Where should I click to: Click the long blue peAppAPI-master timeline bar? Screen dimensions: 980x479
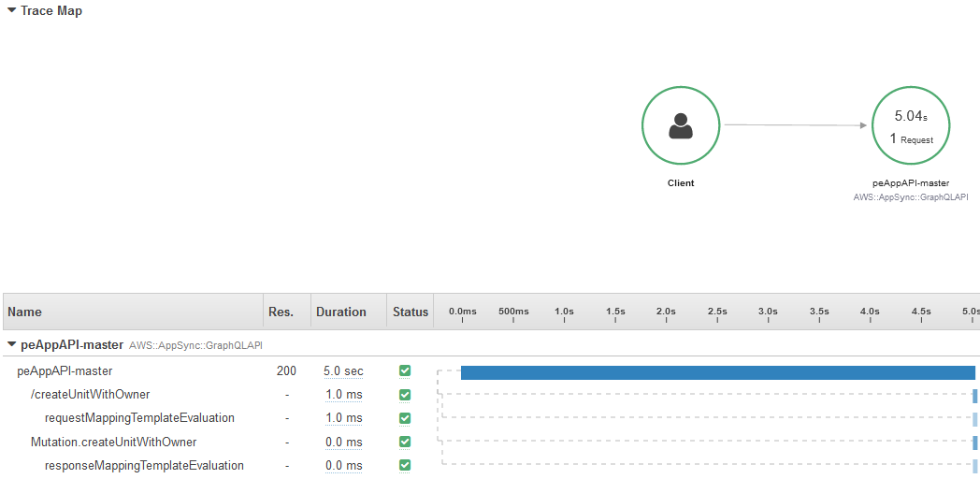click(x=718, y=372)
